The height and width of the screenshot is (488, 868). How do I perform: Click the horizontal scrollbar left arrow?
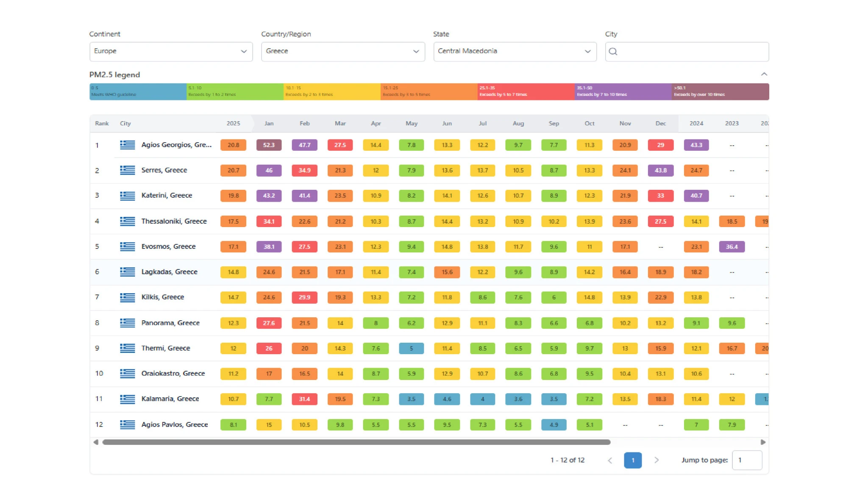tap(96, 442)
